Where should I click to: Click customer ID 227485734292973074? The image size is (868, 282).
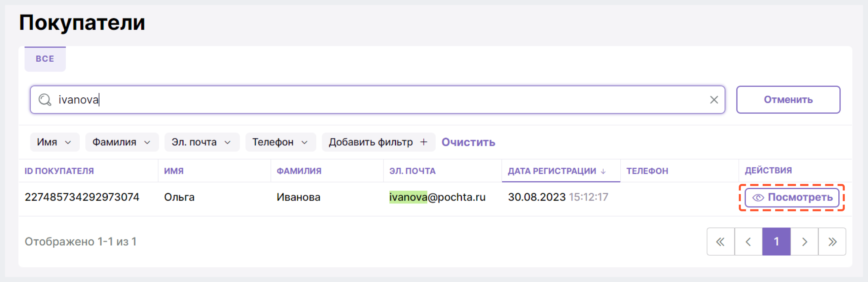82,197
